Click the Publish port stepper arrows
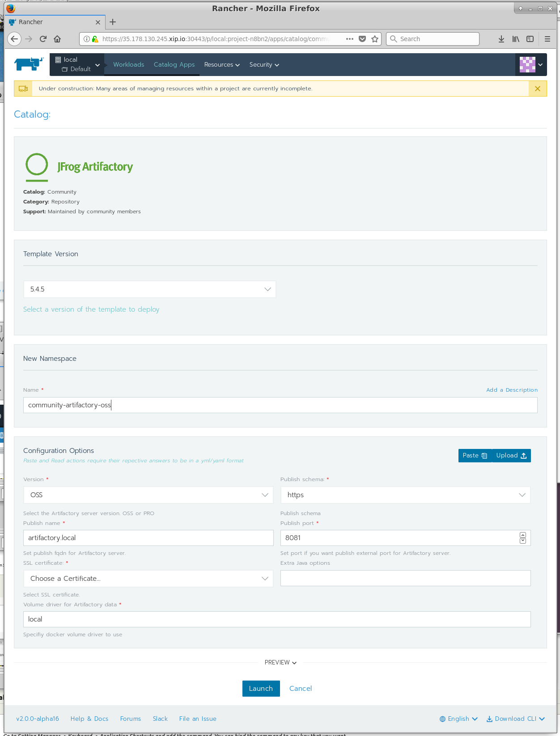The image size is (560, 736). tap(523, 538)
